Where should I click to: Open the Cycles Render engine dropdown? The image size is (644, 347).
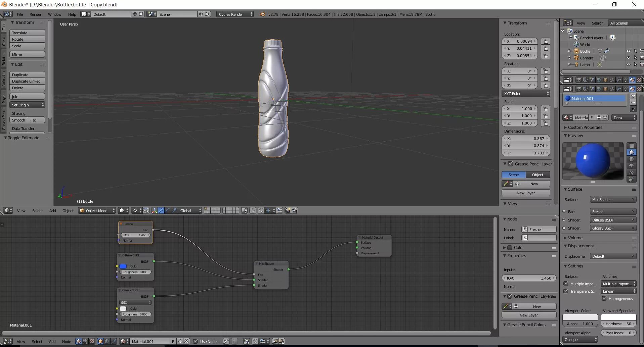point(235,14)
